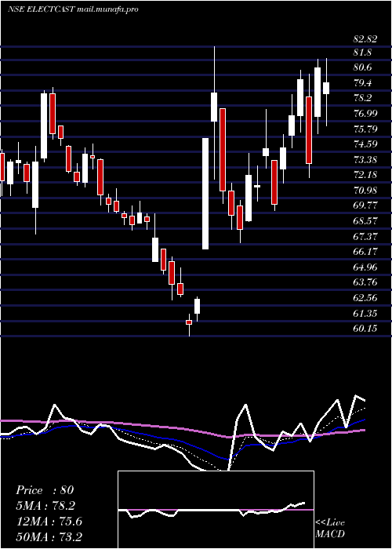Click the 67.37 price axis label

pyautogui.click(x=365, y=236)
